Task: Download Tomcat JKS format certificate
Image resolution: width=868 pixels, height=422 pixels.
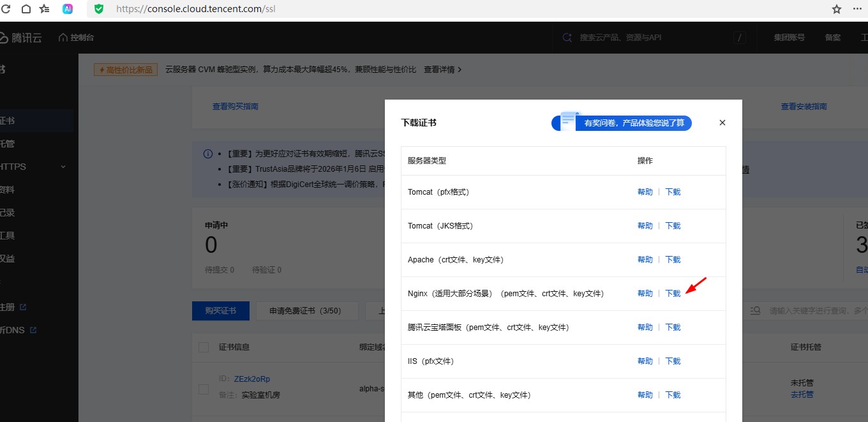Action: (x=673, y=225)
